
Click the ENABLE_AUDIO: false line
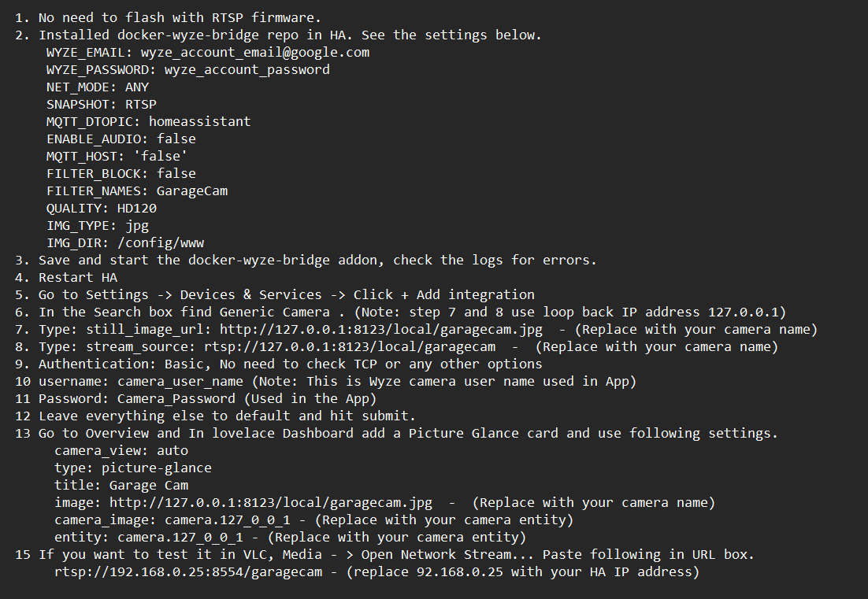(x=121, y=139)
